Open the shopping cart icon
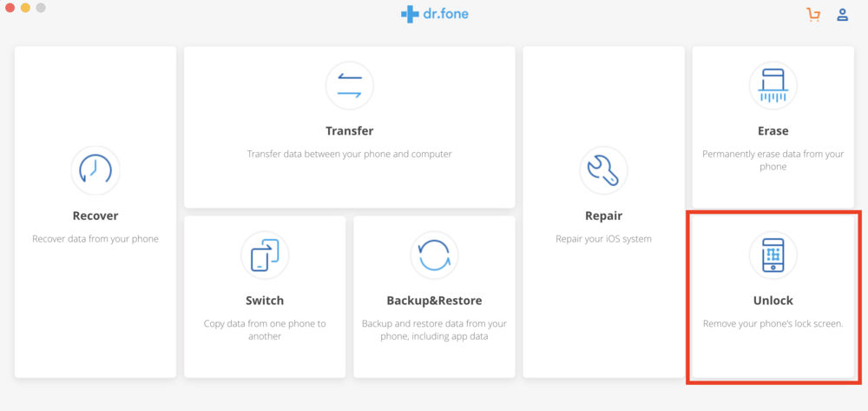868x411 pixels. click(813, 15)
